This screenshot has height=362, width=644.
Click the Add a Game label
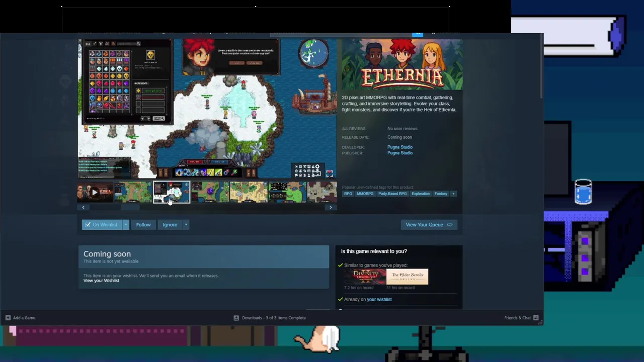point(24,318)
